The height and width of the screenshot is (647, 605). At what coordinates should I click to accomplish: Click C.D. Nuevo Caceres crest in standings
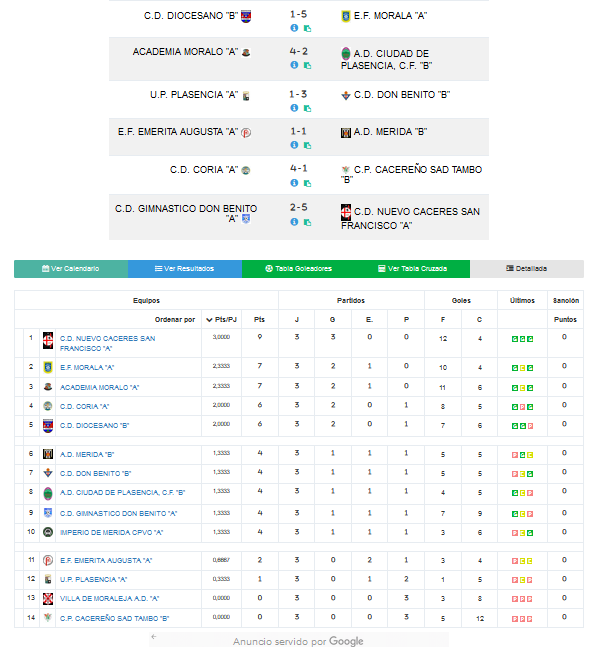coord(48,340)
